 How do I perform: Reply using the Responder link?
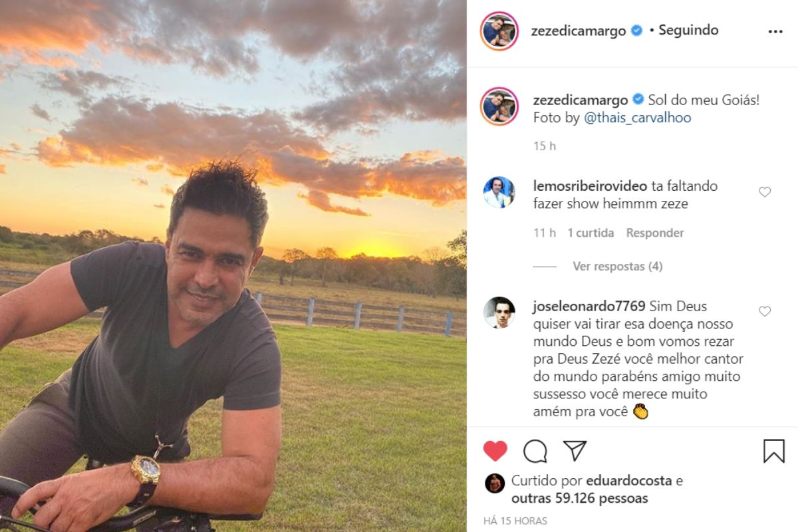(655, 233)
